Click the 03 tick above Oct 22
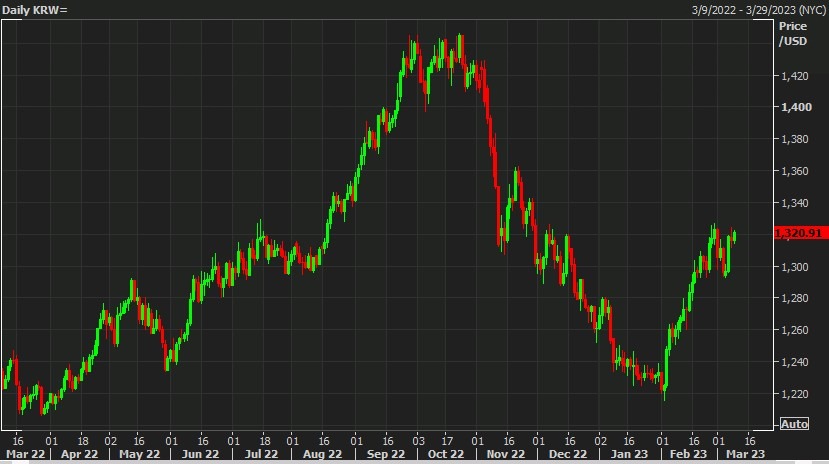 418,441
